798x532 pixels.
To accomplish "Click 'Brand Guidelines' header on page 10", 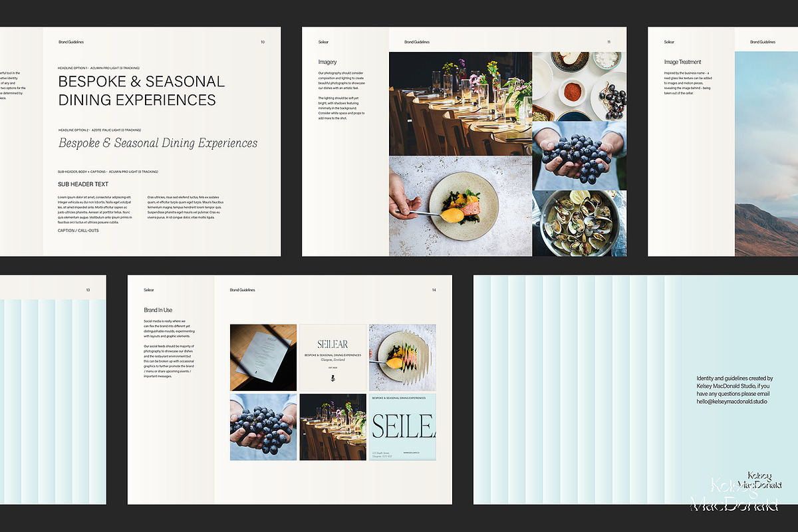I will coord(71,42).
